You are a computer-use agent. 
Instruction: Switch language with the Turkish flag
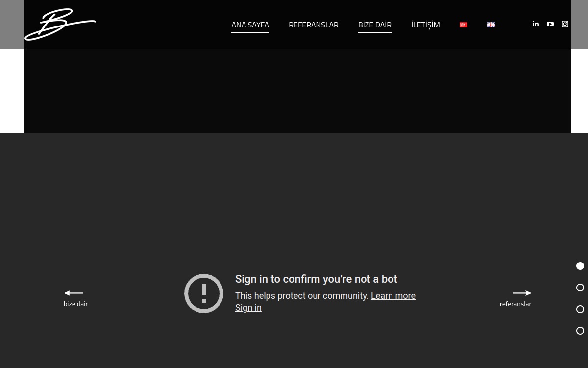point(464,25)
